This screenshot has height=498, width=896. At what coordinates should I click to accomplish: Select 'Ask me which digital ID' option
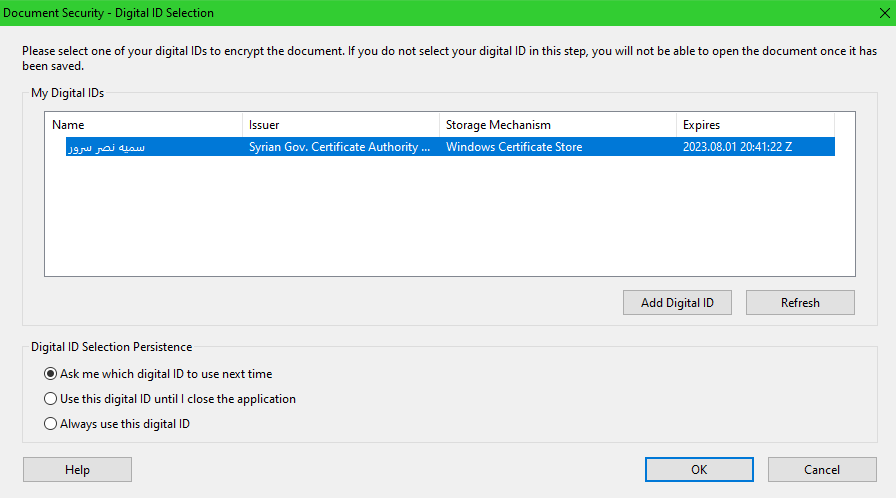[51, 374]
